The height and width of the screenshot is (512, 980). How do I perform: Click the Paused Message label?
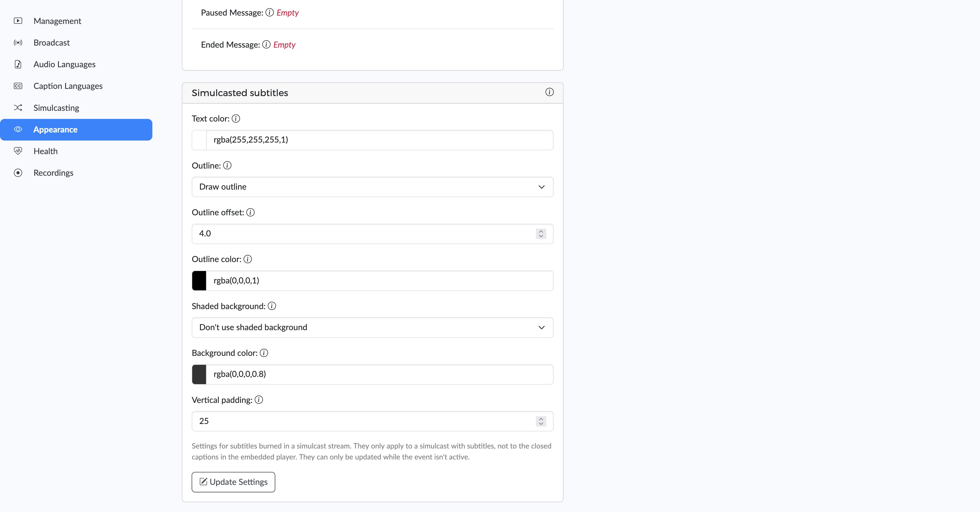(x=232, y=12)
